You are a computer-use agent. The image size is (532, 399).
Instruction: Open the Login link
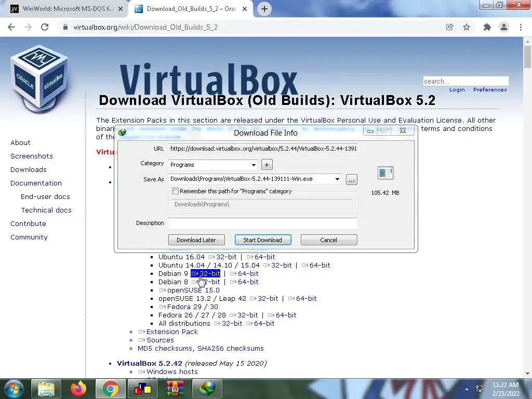[457, 89]
